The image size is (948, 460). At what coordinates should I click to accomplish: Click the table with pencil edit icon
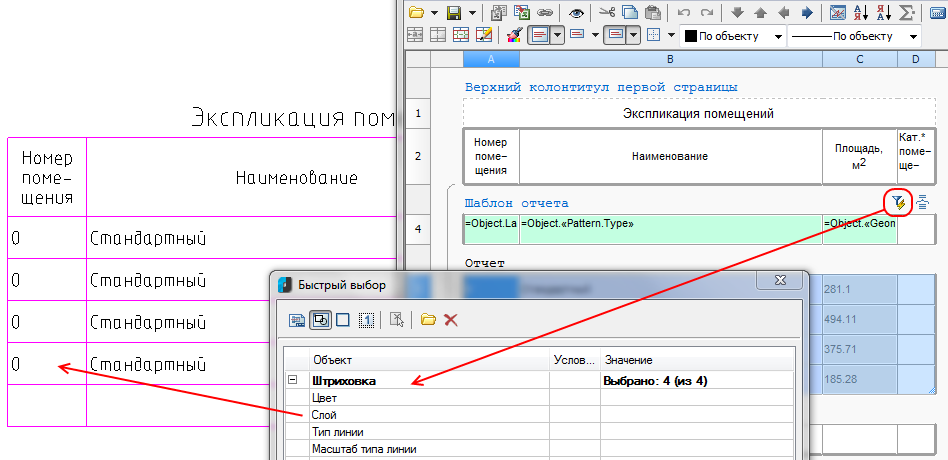[x=484, y=35]
